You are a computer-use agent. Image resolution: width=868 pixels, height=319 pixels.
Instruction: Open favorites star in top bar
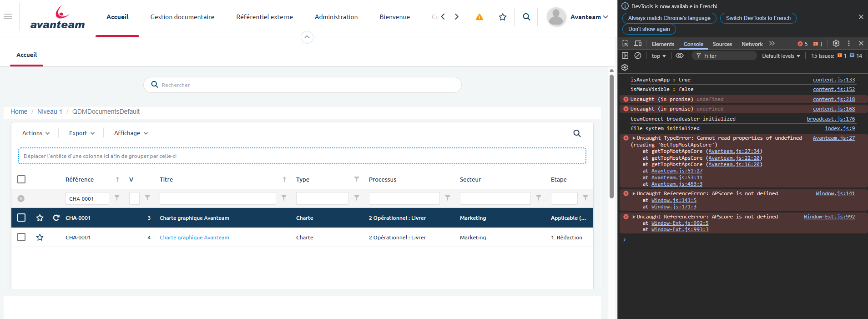click(503, 17)
